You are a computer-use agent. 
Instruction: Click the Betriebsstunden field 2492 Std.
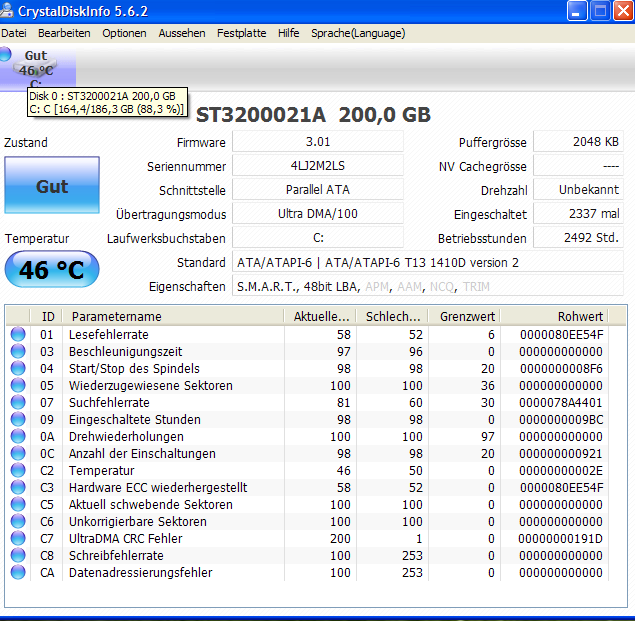[x=578, y=238]
